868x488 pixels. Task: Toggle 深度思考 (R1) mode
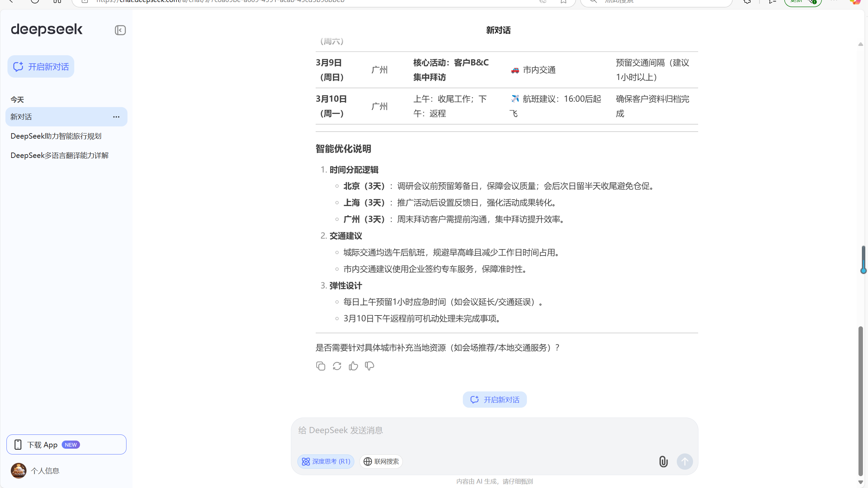pyautogui.click(x=326, y=462)
